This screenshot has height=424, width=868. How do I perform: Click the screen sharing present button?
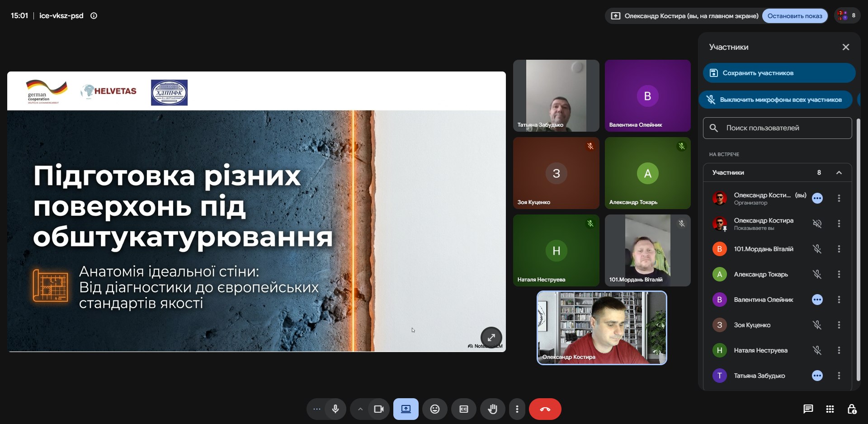click(406, 409)
